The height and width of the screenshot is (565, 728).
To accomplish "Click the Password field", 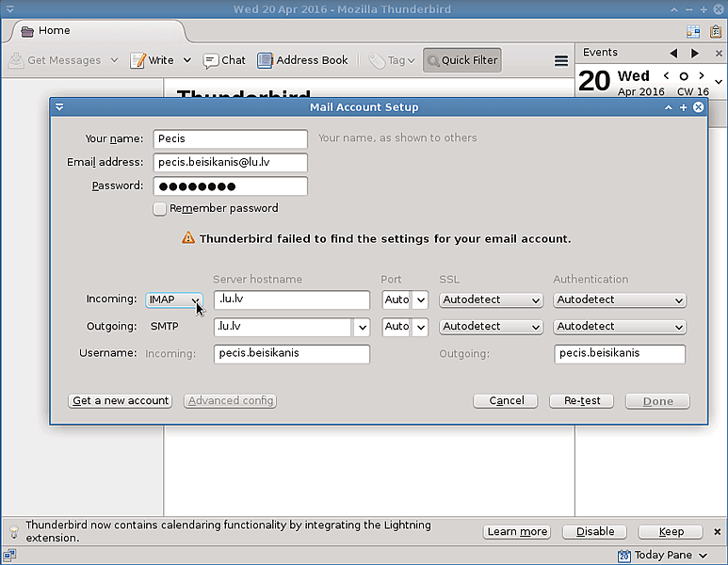I will (x=231, y=186).
